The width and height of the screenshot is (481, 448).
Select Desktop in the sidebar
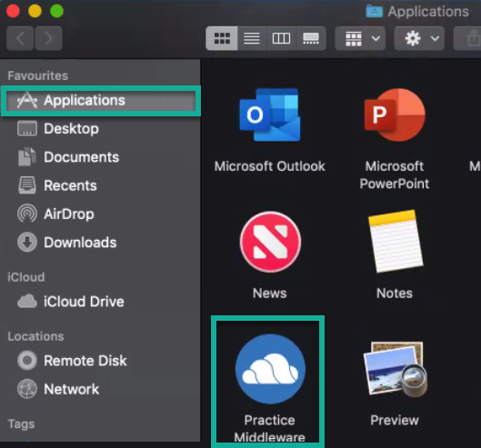point(101,129)
